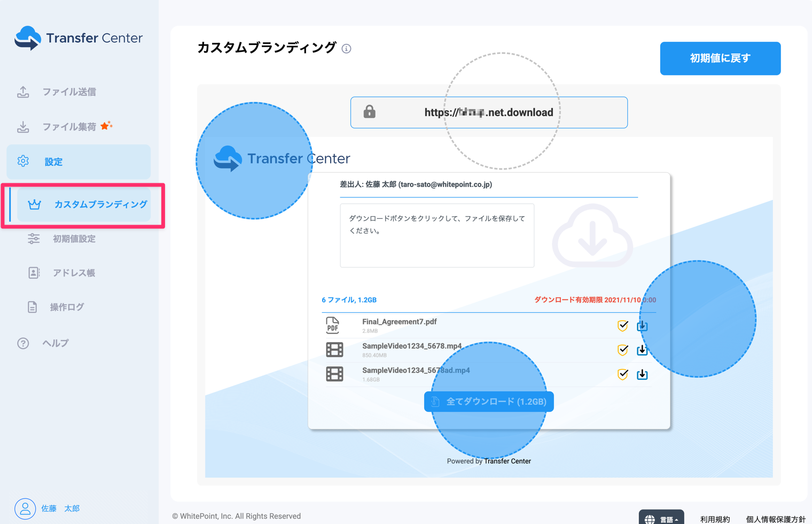Select 設定 in the sidebar
This screenshot has height=524, width=812.
coord(79,161)
